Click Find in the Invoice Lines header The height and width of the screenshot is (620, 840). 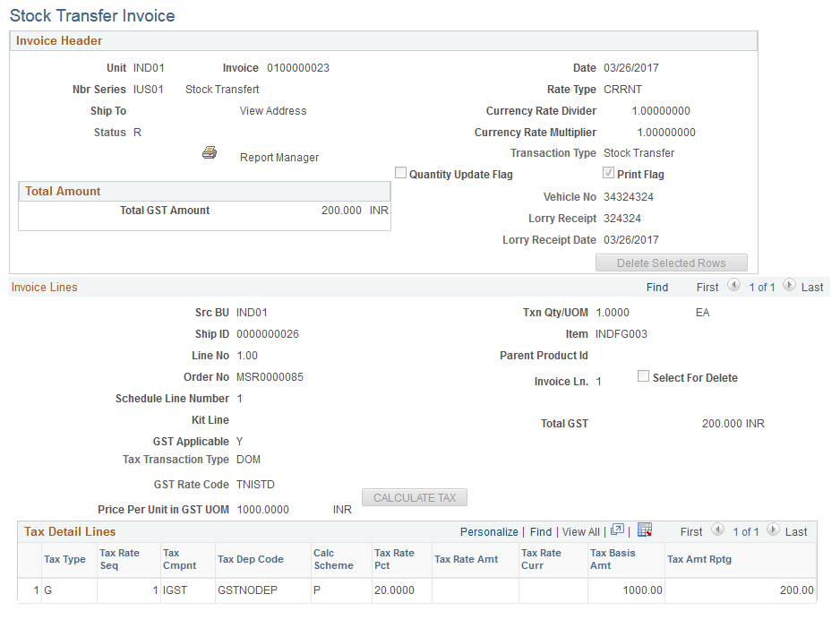(657, 286)
